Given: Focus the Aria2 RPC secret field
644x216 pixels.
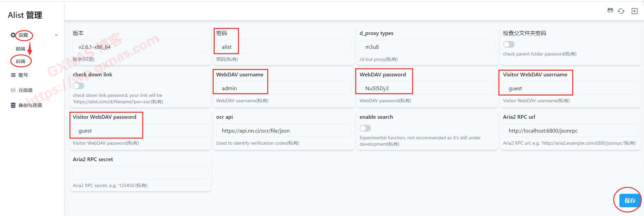Looking at the screenshot, I should (x=140, y=173).
